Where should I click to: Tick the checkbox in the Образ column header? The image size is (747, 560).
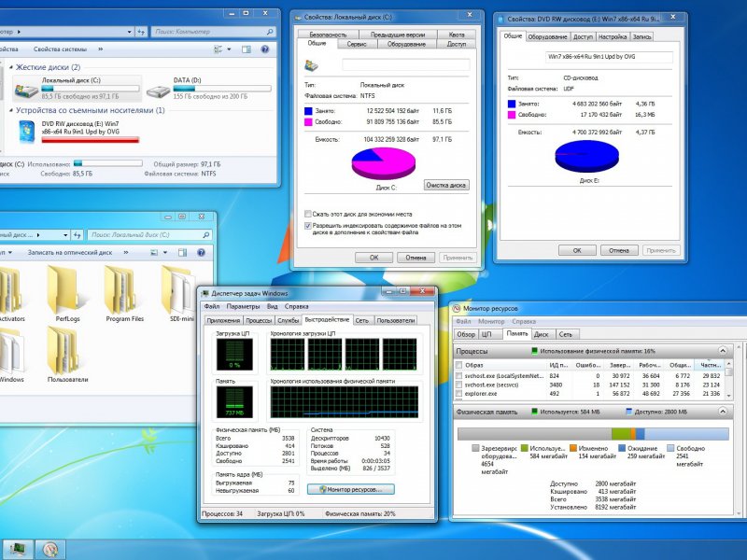click(458, 365)
